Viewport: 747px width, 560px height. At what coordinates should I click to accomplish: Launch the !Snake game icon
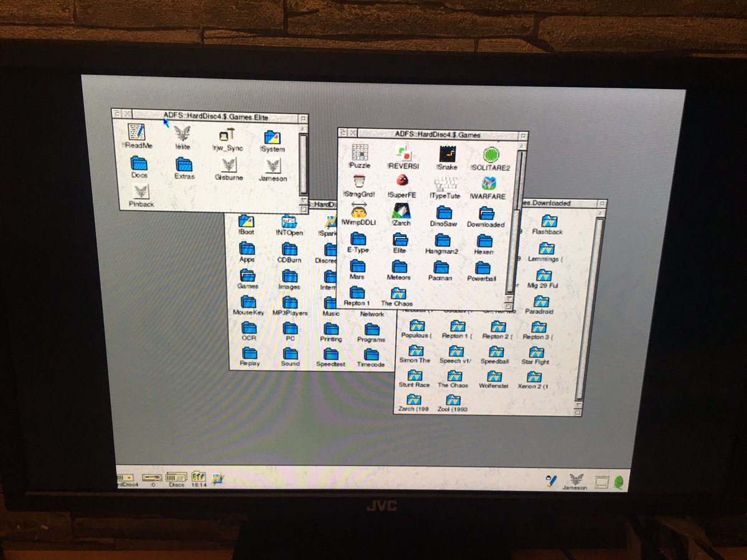(447, 154)
